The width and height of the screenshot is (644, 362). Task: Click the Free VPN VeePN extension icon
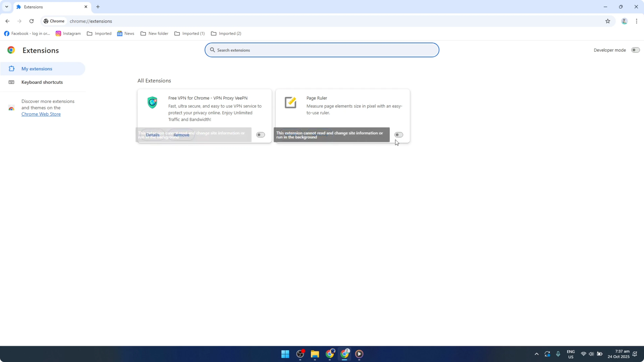point(152,102)
